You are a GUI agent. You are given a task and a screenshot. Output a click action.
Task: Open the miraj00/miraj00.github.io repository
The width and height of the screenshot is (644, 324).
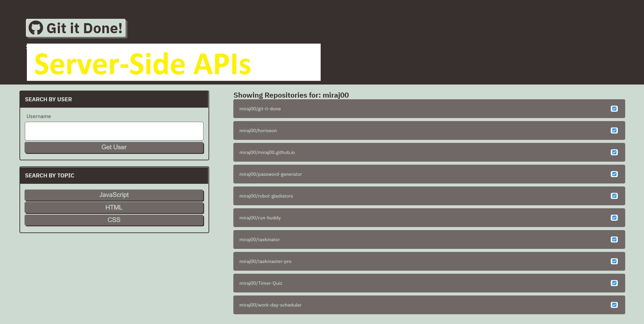click(x=429, y=152)
